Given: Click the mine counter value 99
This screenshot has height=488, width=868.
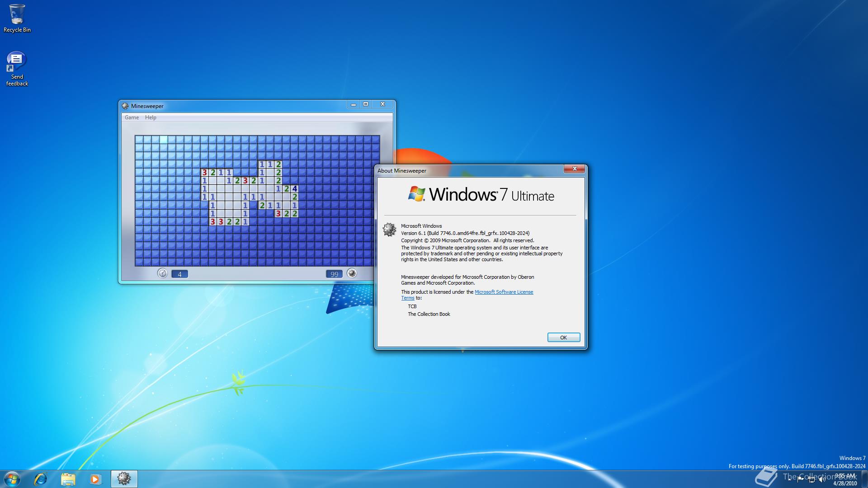Looking at the screenshot, I should (334, 274).
